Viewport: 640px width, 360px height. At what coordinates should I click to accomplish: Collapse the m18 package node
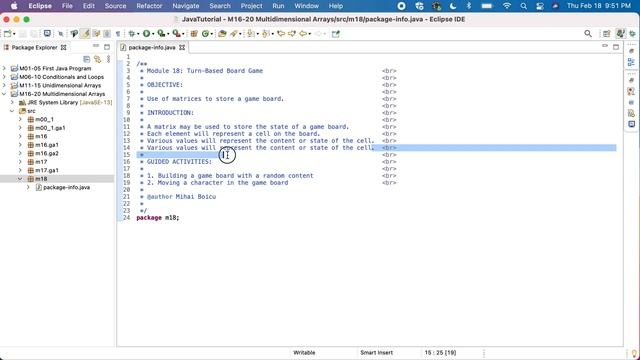[x=20, y=179]
